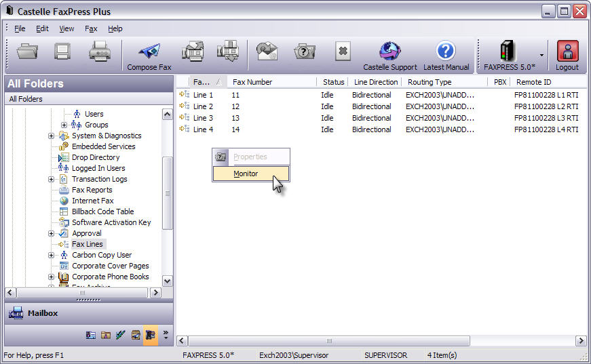Select Fax Lines in the tree
Screen dimensions: 591x364
coord(87,244)
